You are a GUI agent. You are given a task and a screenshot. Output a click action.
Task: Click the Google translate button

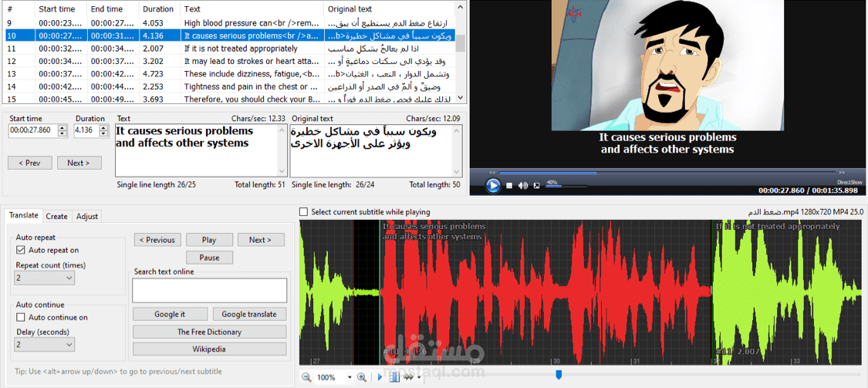coord(249,314)
